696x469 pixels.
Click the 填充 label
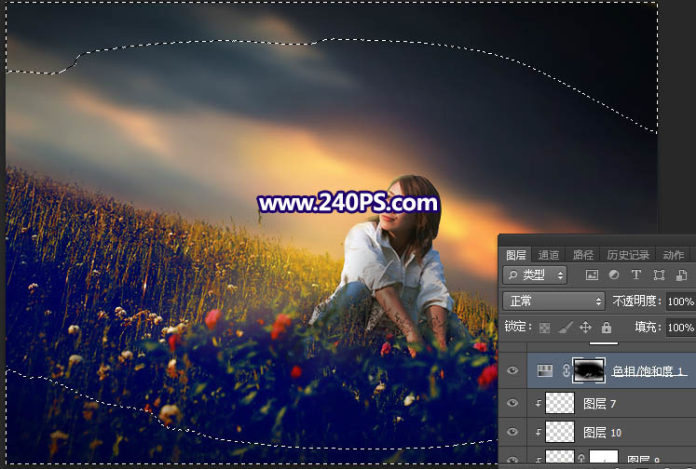[648, 327]
